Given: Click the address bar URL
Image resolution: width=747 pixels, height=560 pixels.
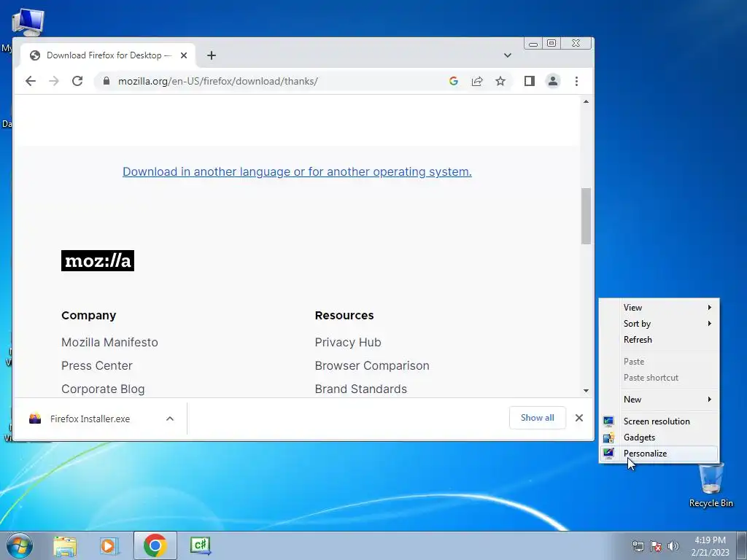Looking at the screenshot, I should click(217, 81).
